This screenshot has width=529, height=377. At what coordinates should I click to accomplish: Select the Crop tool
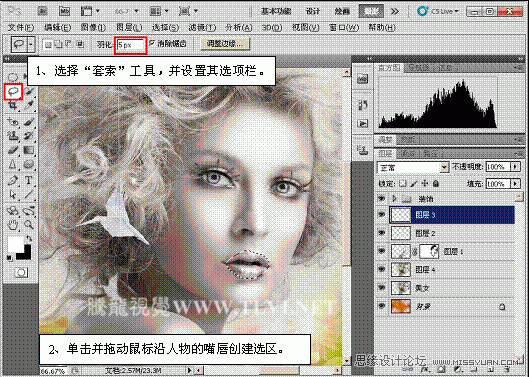coord(13,106)
